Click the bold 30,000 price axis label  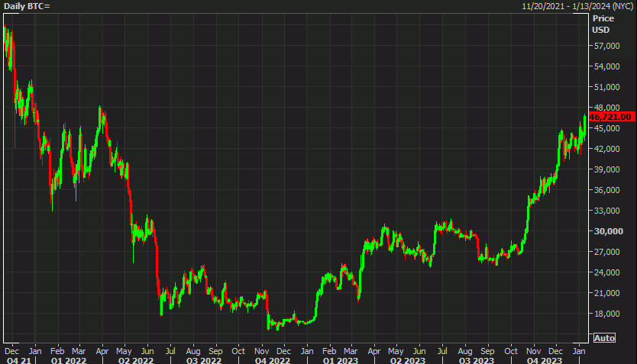608,231
